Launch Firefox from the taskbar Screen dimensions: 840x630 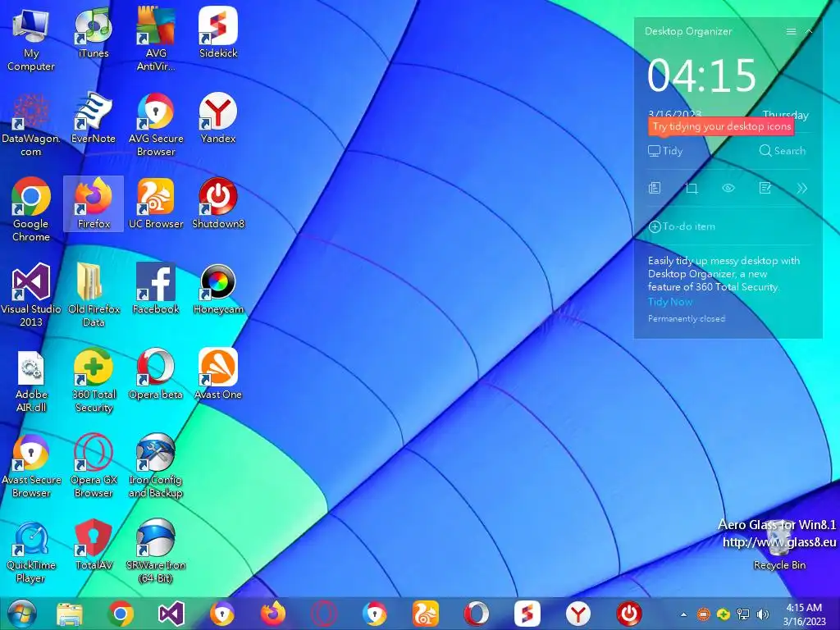click(x=273, y=614)
